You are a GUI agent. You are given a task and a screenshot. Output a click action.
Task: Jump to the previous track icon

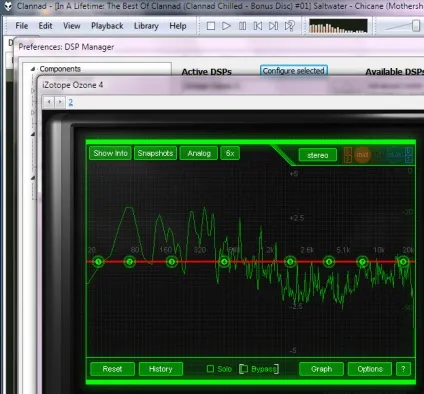[258, 26]
